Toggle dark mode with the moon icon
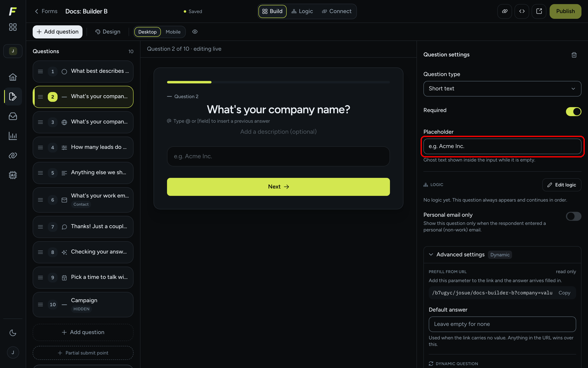Image resolution: width=588 pixels, height=368 pixels. (13, 333)
